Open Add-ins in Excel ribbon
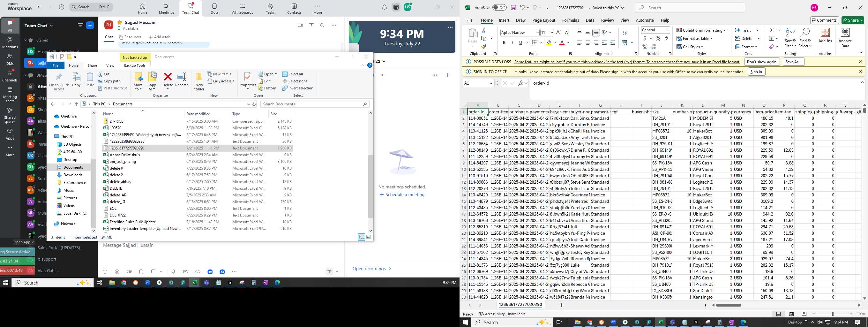Screen dimensions: 868x327 point(825,35)
